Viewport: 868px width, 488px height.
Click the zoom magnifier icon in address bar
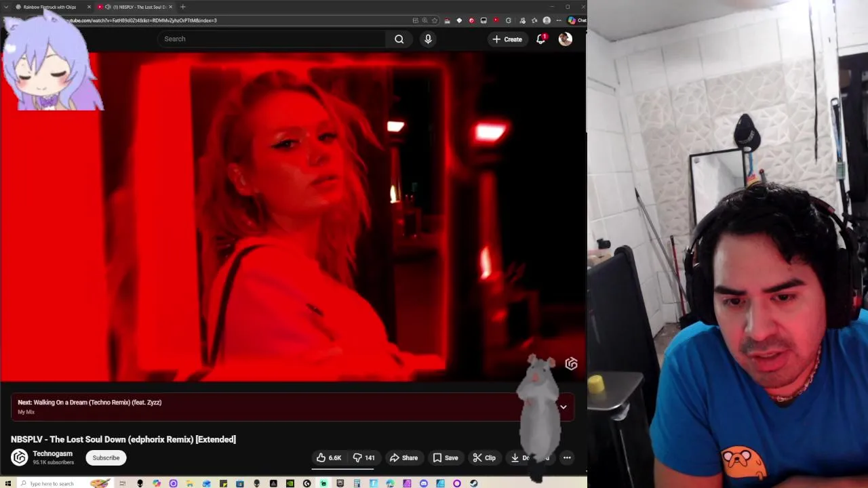[x=425, y=20]
